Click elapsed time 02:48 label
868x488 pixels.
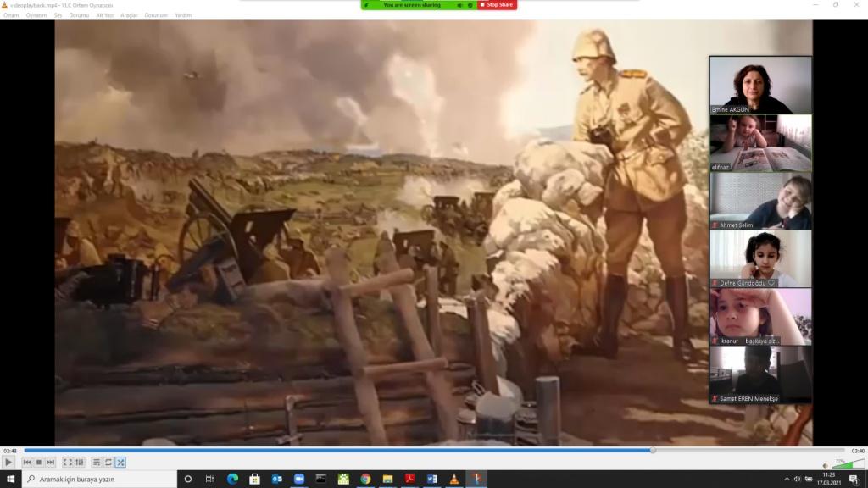point(10,451)
